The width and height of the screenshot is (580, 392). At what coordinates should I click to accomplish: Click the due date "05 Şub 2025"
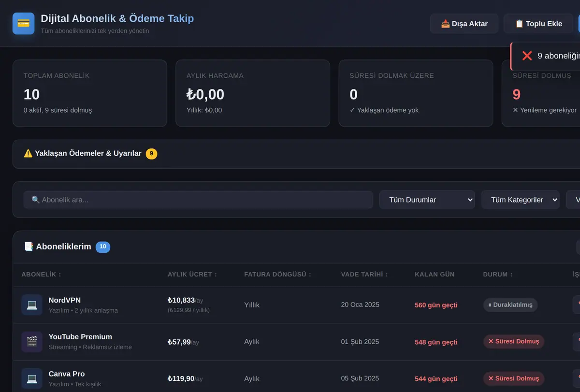coord(360,378)
